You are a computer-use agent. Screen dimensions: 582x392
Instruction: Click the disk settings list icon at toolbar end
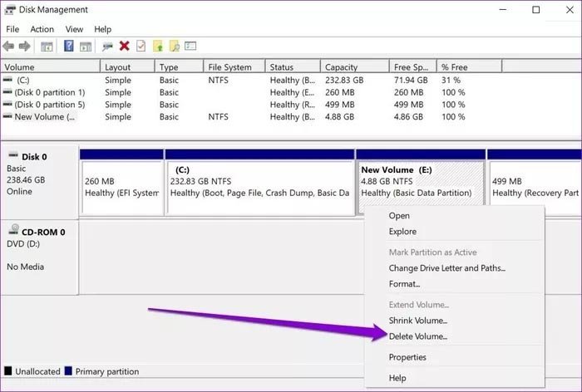190,46
